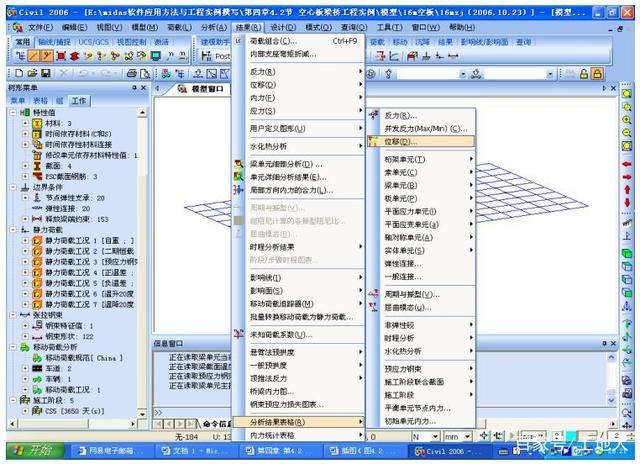Select 车道: 2 tree item
The image size is (640, 464).
tap(58, 369)
